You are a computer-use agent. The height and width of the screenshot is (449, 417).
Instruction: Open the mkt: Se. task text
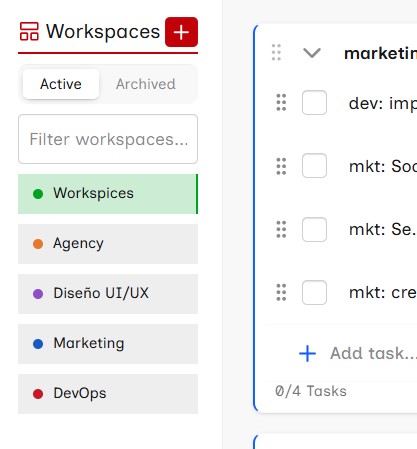[383, 229]
